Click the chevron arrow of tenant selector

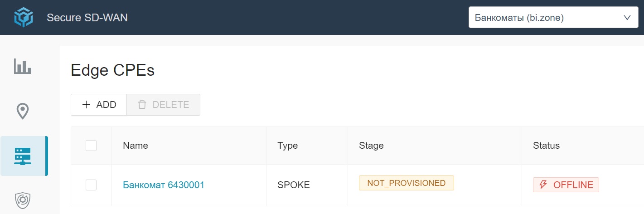pos(627,18)
